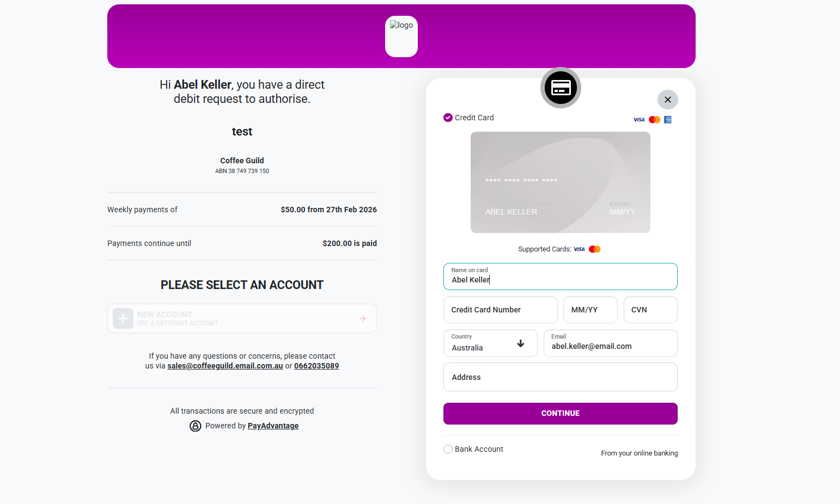Screen dimensions: 840x504
Task: Select the Bank Account payment option
Action: click(448, 449)
